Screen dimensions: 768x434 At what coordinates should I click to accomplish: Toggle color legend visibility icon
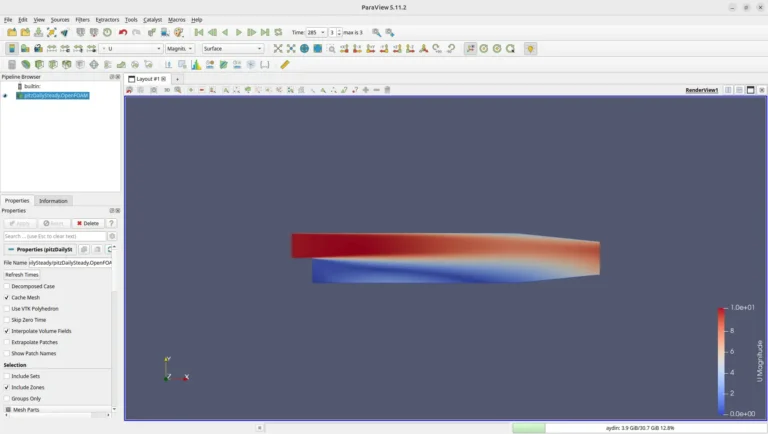12,48
